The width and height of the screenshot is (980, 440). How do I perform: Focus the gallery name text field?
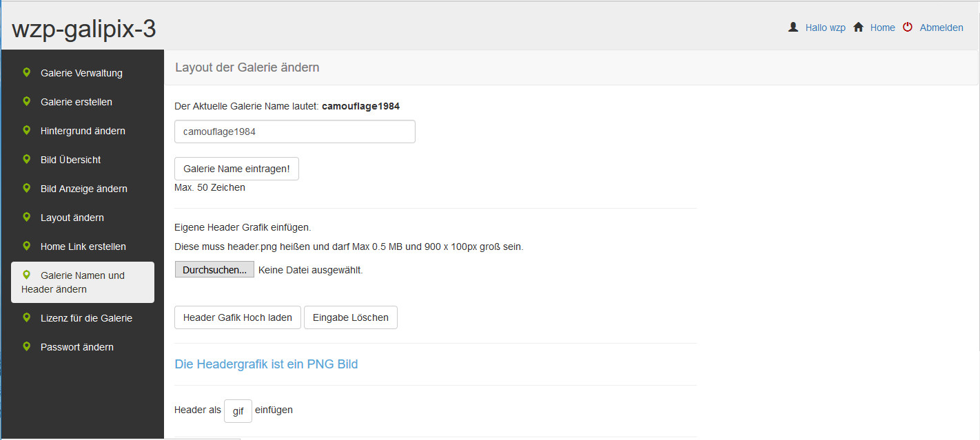[x=294, y=132]
